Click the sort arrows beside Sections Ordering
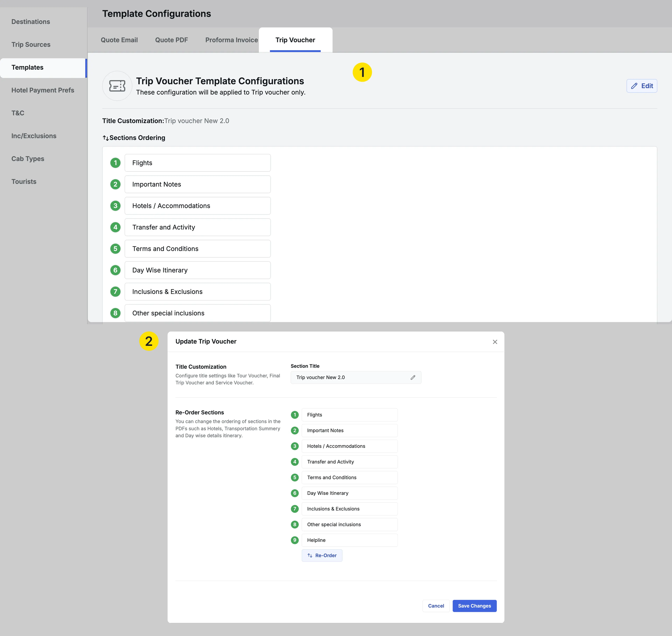672x636 pixels. pos(106,138)
